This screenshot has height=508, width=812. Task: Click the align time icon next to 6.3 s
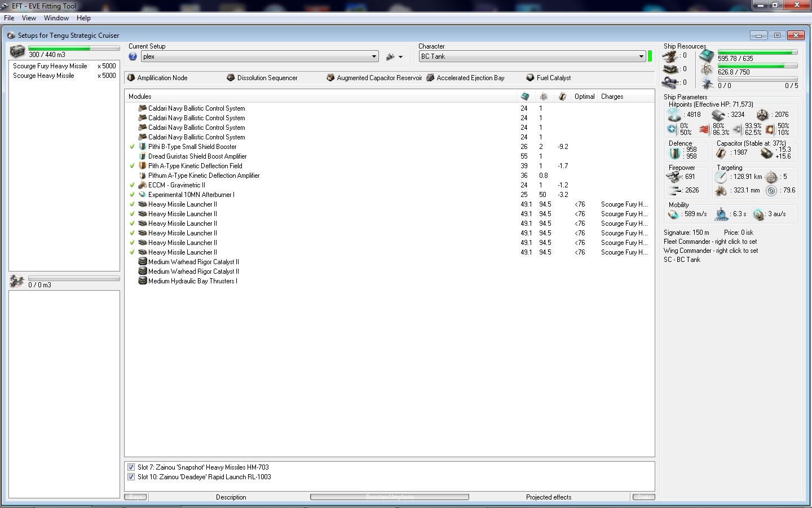click(722, 214)
